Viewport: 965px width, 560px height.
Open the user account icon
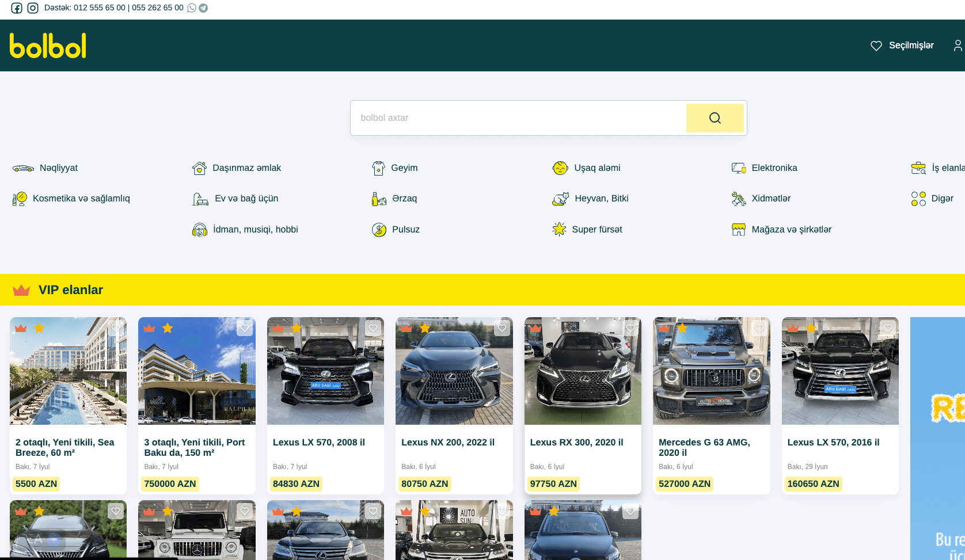958,45
